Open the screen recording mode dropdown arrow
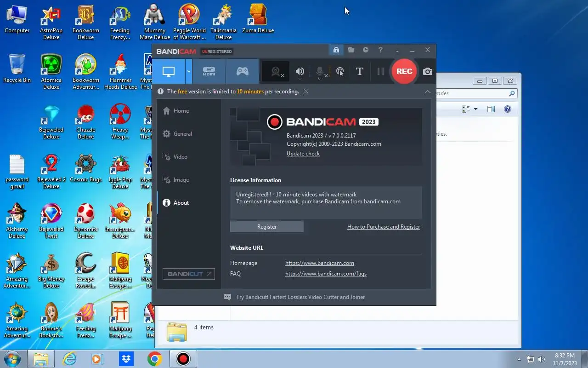This screenshot has width=588, height=368. point(188,71)
